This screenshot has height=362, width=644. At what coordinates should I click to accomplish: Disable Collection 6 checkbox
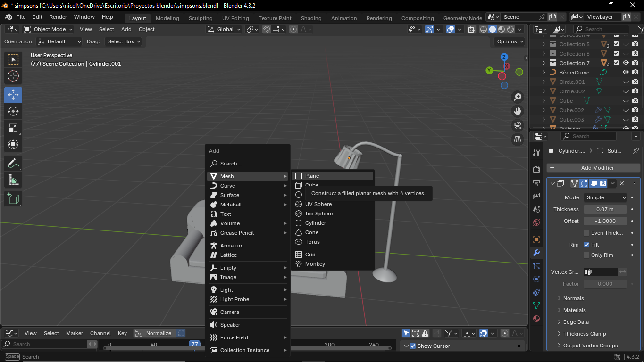click(x=616, y=54)
